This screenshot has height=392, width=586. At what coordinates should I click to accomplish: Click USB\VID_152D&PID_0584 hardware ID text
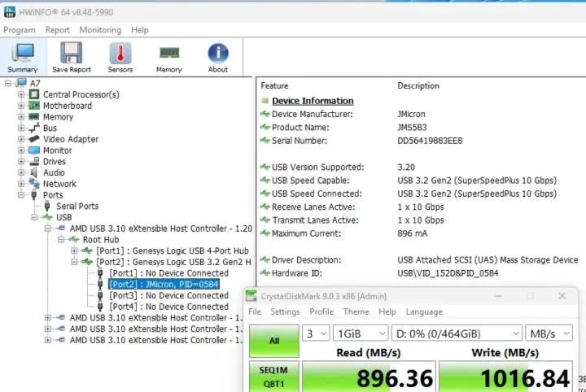click(x=448, y=273)
